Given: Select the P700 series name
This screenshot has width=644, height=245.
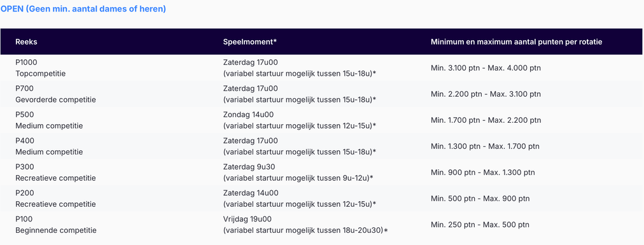Looking at the screenshot, I should click(x=24, y=88).
